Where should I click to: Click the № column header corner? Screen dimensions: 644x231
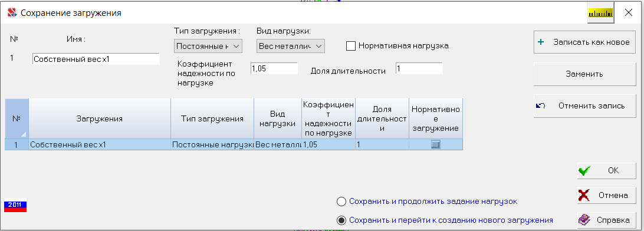(17, 119)
